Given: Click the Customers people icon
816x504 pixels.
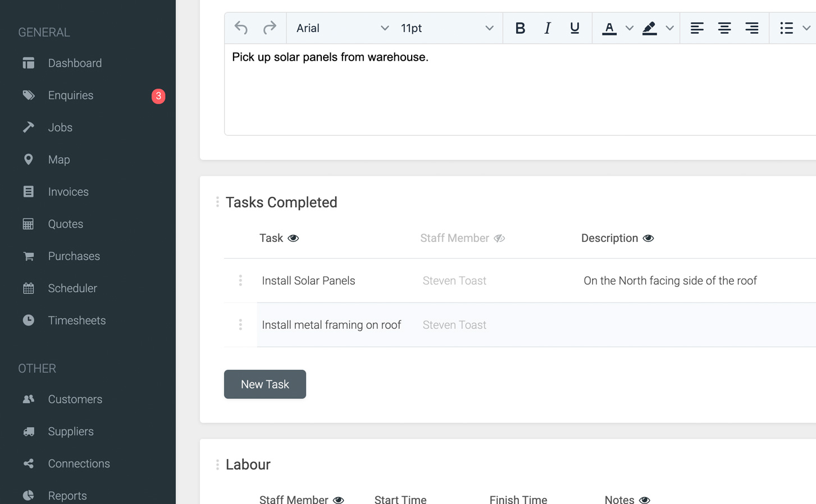Looking at the screenshot, I should pos(28,399).
